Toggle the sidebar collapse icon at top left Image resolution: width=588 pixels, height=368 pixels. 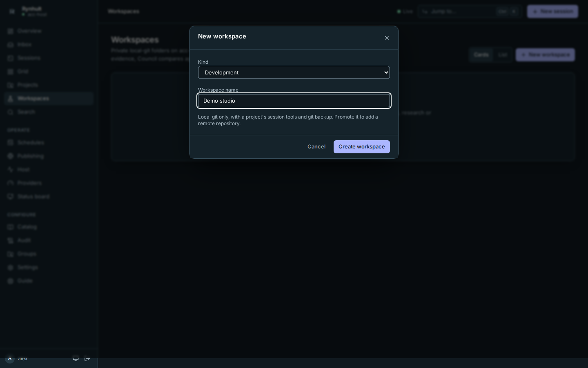[x=12, y=11]
